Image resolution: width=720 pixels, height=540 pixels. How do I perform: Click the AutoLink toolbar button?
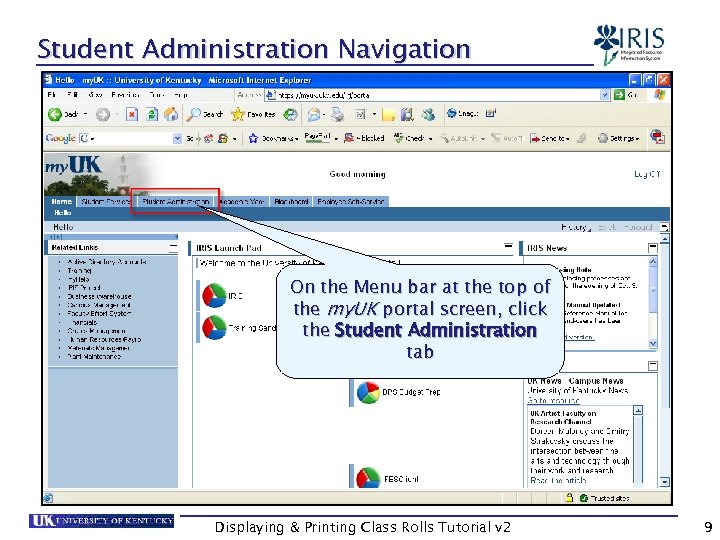tap(462, 138)
